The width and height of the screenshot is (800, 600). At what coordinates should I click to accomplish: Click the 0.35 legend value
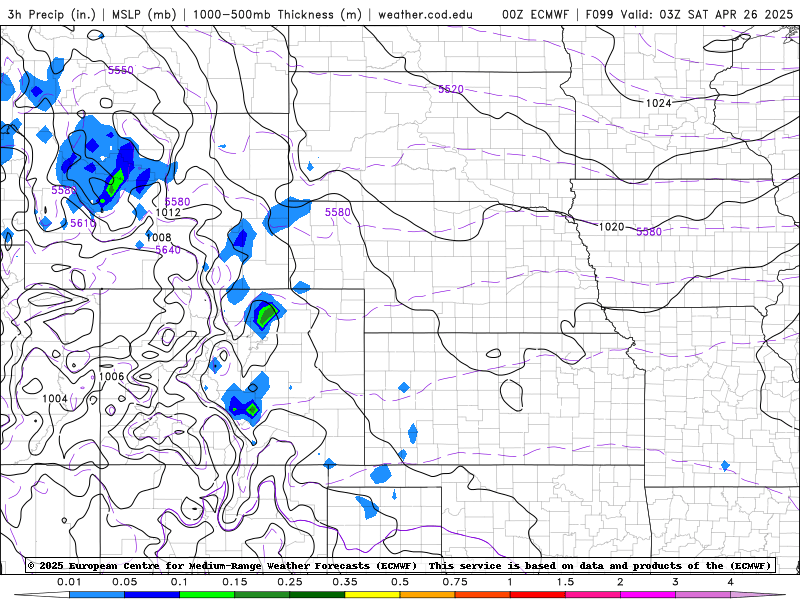345,582
